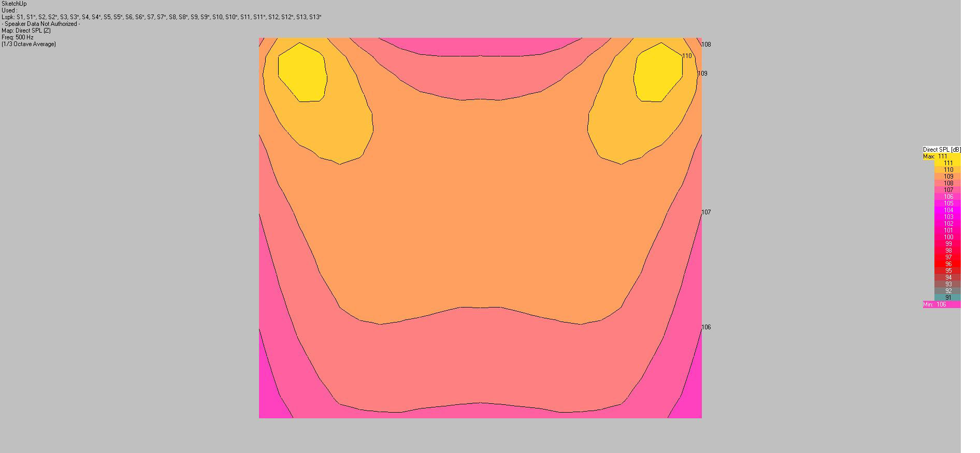The width and height of the screenshot is (980, 453).
Task: Select the 99 dB legend swatch
Action: pos(947,244)
